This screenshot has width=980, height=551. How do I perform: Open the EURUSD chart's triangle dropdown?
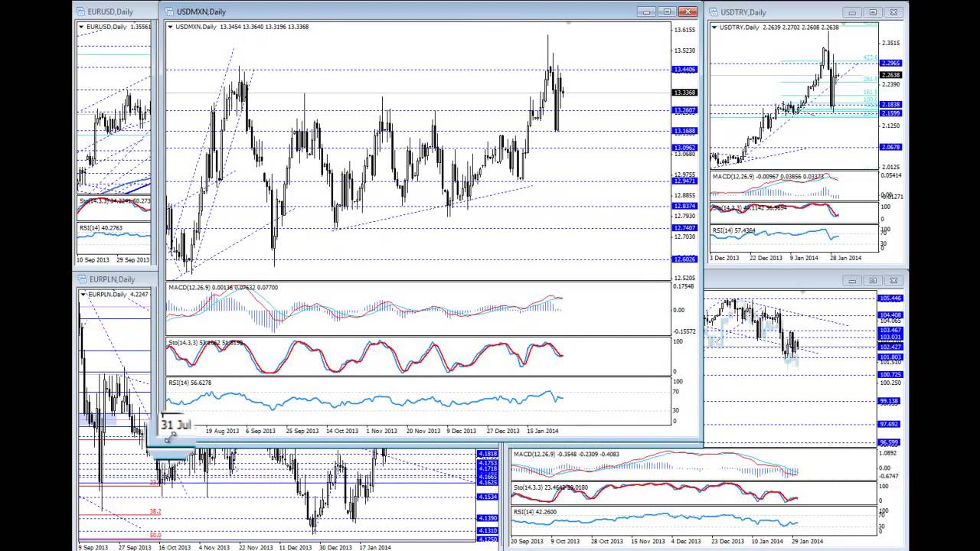(82, 27)
